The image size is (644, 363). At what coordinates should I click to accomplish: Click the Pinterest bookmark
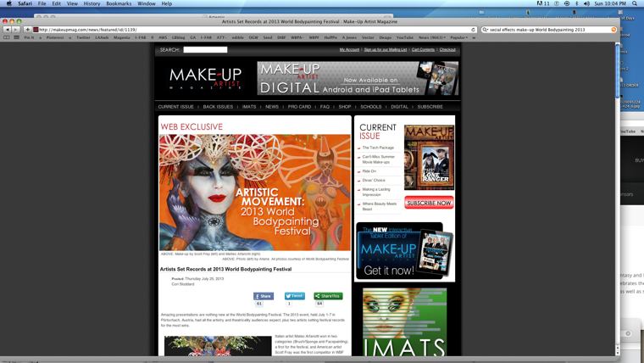[x=55, y=37]
